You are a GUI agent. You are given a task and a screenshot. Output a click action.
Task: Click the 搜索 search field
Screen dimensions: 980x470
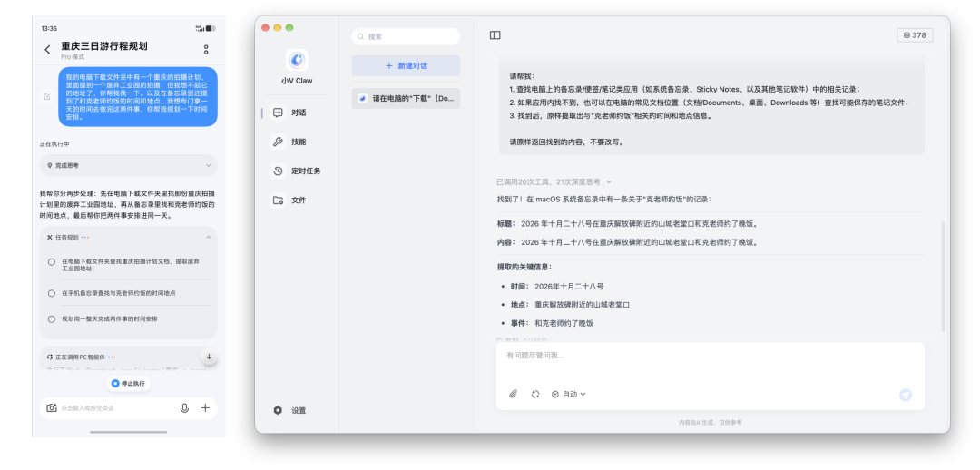tap(406, 36)
